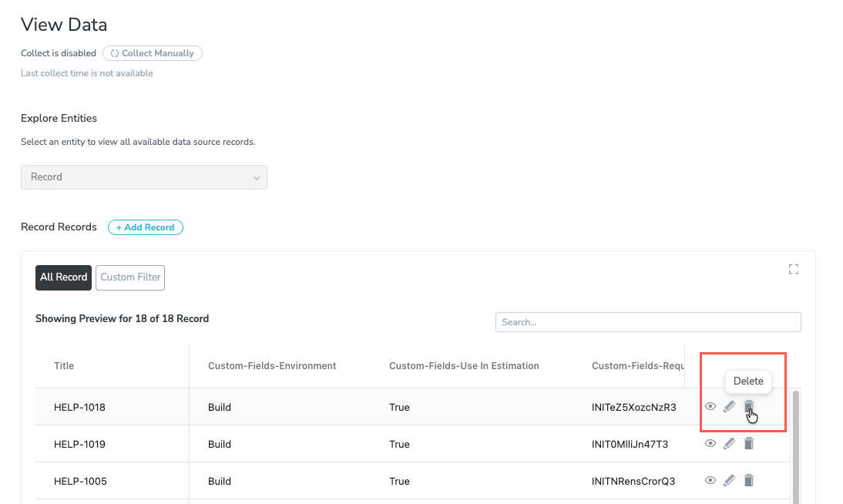
Task: Select the HELP-1005 title cell
Action: coord(80,481)
